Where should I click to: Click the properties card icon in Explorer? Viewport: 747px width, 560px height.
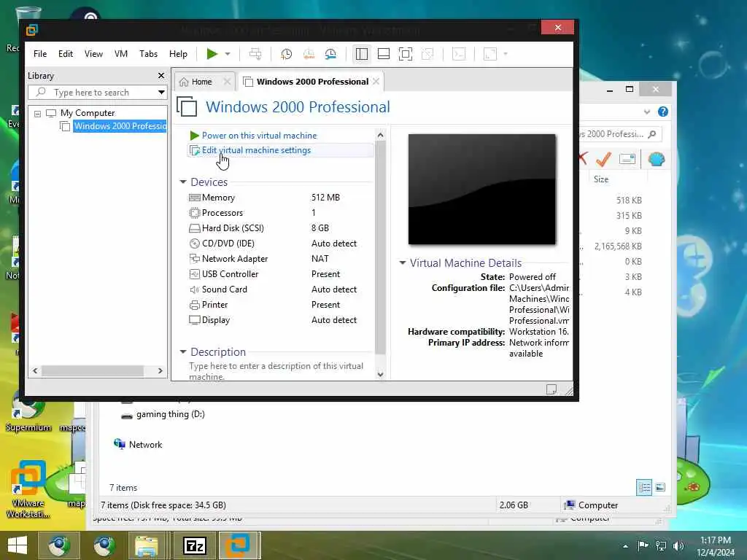click(x=627, y=159)
